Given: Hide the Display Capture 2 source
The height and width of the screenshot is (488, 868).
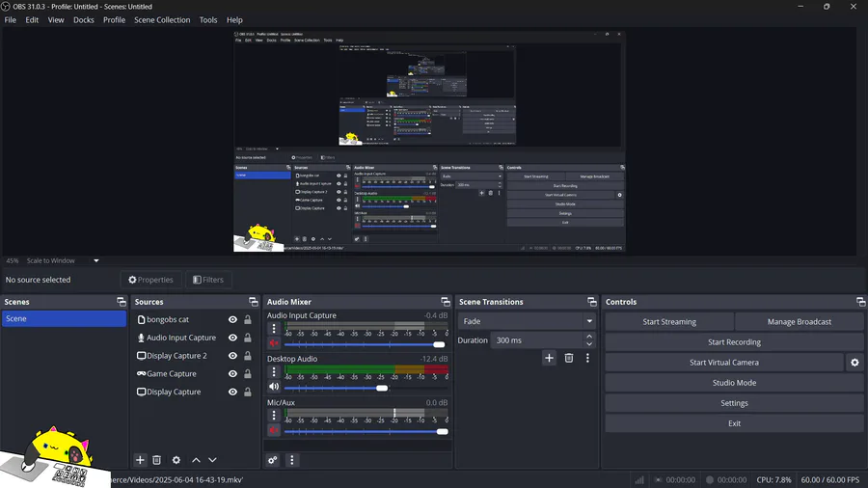Looking at the screenshot, I should coord(232,356).
